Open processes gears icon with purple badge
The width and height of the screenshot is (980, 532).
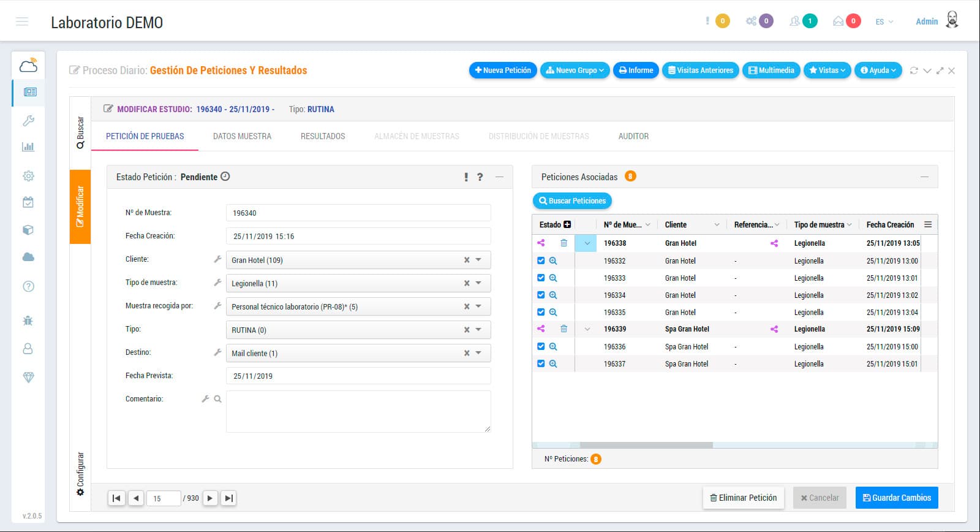point(759,21)
